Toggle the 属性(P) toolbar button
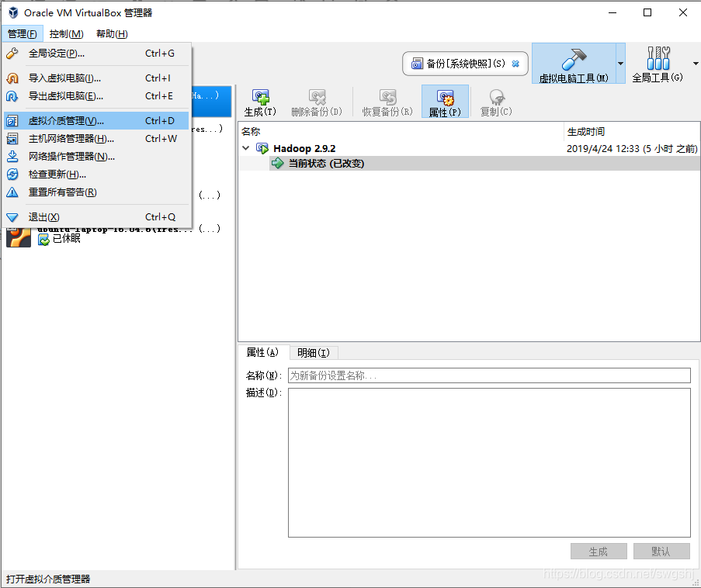Image resolution: width=701 pixels, height=588 pixels. 445,102
